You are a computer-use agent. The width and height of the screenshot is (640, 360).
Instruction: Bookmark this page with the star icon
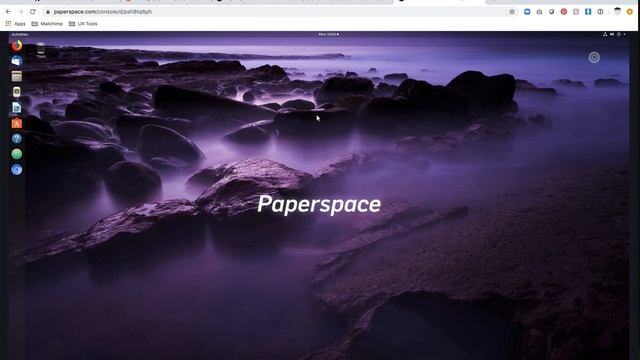(512, 12)
